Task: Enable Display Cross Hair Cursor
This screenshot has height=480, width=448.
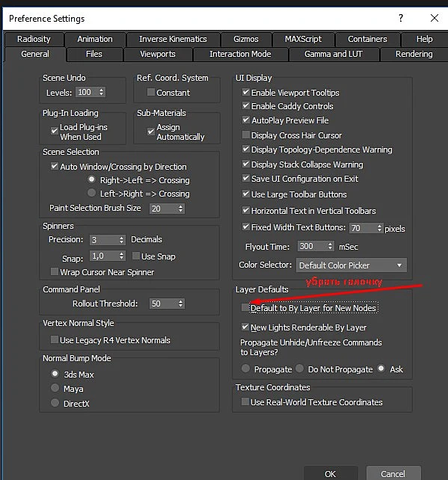Action: coord(245,135)
